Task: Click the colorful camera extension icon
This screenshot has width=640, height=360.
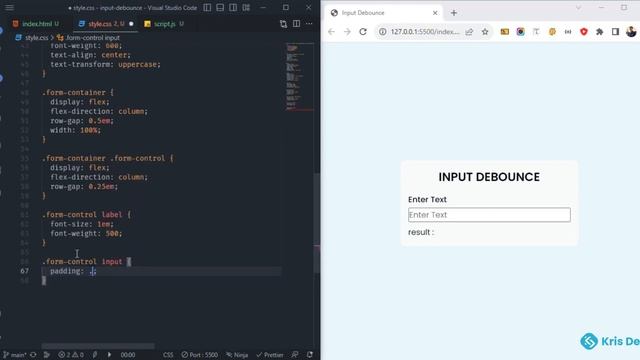Action: click(x=520, y=31)
